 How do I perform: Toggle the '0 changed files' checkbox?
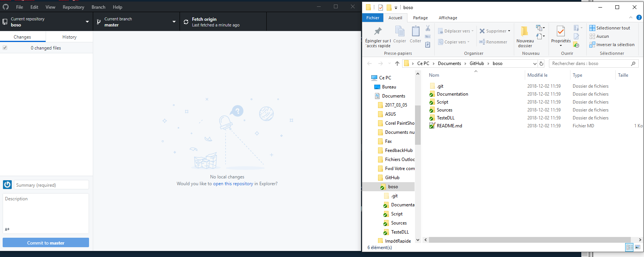pyautogui.click(x=5, y=48)
